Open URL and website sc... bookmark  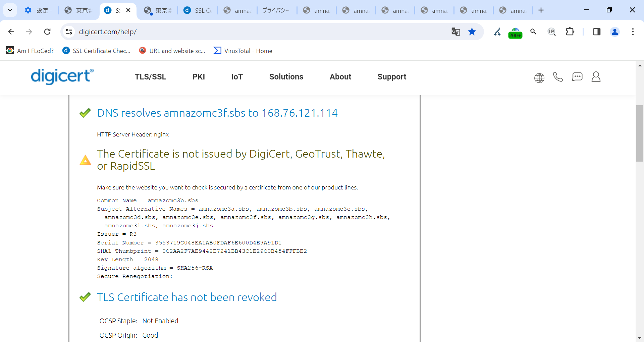pyautogui.click(x=172, y=51)
